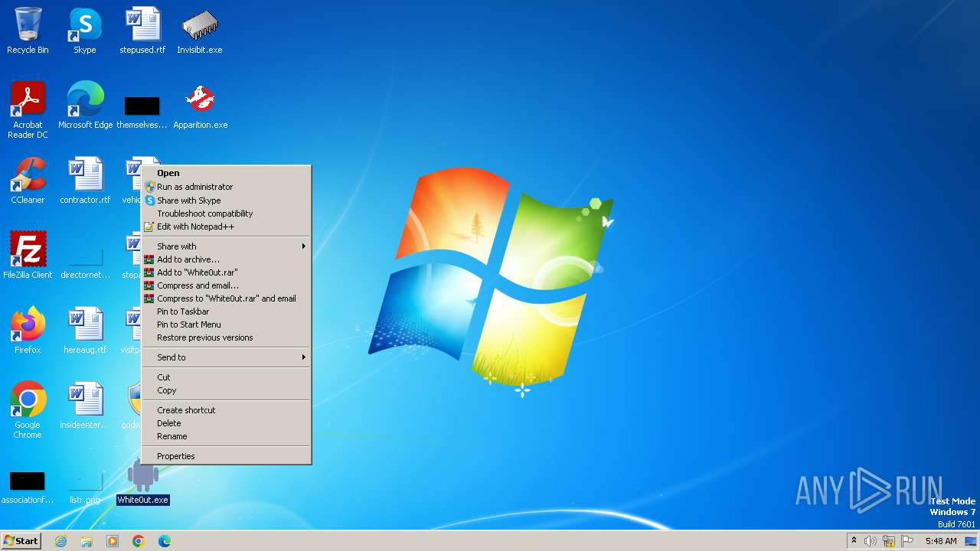Select the contractor.rtf document

pos(85,181)
